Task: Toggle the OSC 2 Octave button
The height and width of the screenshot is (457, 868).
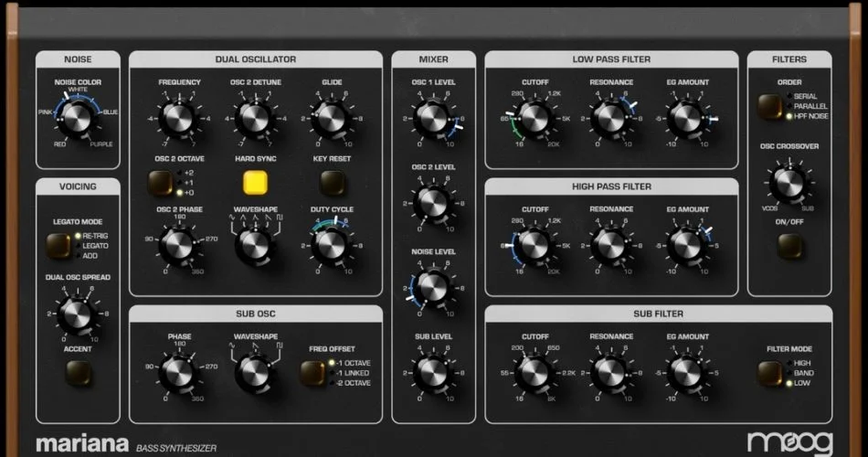Action: click(x=160, y=183)
